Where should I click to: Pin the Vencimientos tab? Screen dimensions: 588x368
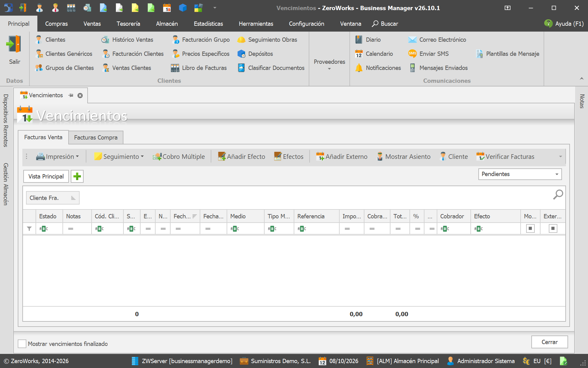click(71, 95)
